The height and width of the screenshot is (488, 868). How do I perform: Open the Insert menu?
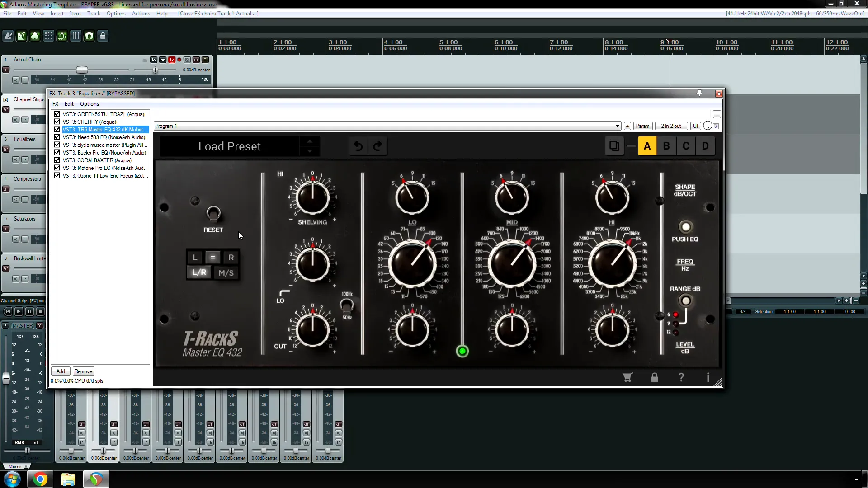57,14
